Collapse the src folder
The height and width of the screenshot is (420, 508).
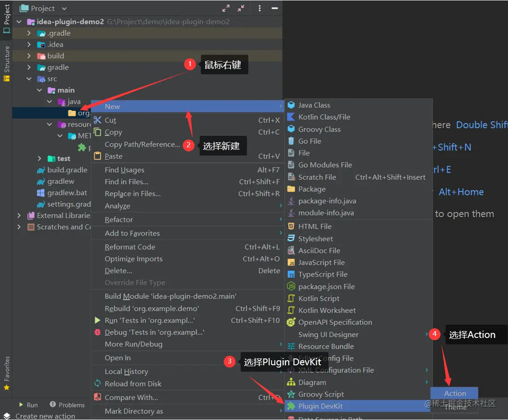coord(29,79)
